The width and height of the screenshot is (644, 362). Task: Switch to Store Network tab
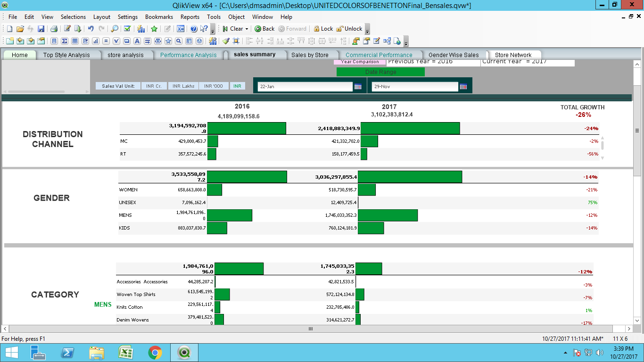click(x=513, y=55)
